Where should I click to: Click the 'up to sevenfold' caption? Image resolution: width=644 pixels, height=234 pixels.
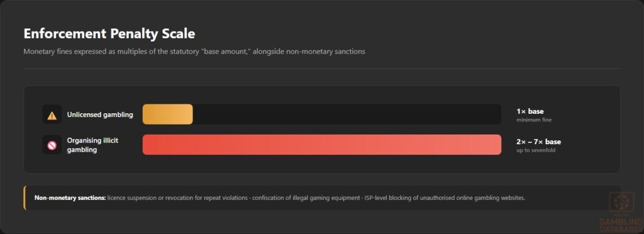[x=536, y=150]
